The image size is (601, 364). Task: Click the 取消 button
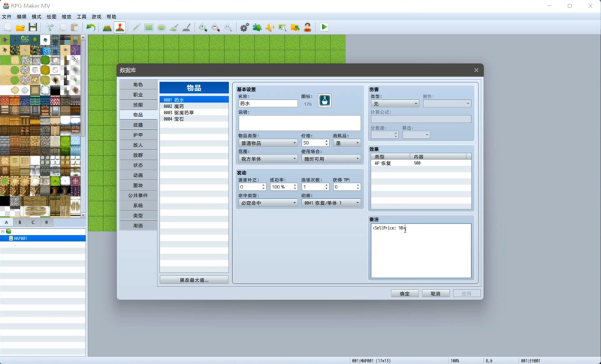(x=436, y=293)
